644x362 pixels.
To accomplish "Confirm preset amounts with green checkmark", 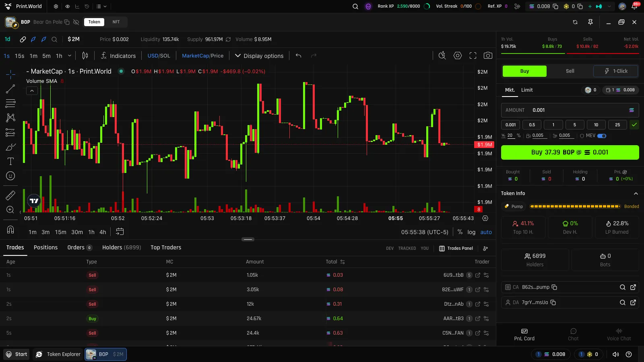I will [634, 125].
